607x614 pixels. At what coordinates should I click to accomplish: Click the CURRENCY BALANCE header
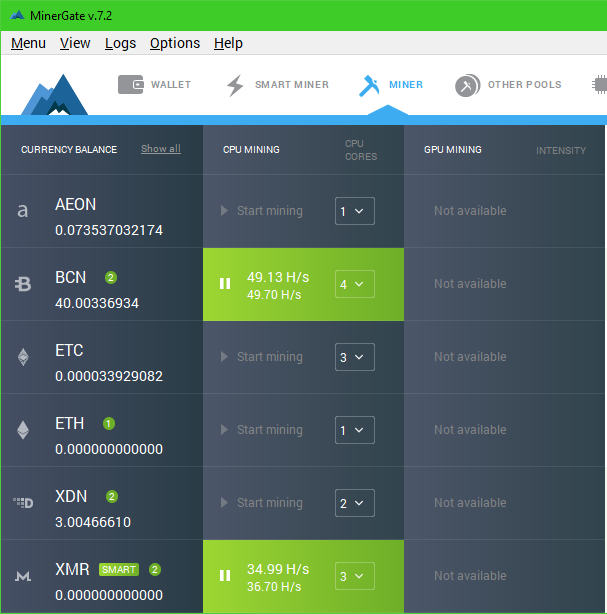point(69,150)
